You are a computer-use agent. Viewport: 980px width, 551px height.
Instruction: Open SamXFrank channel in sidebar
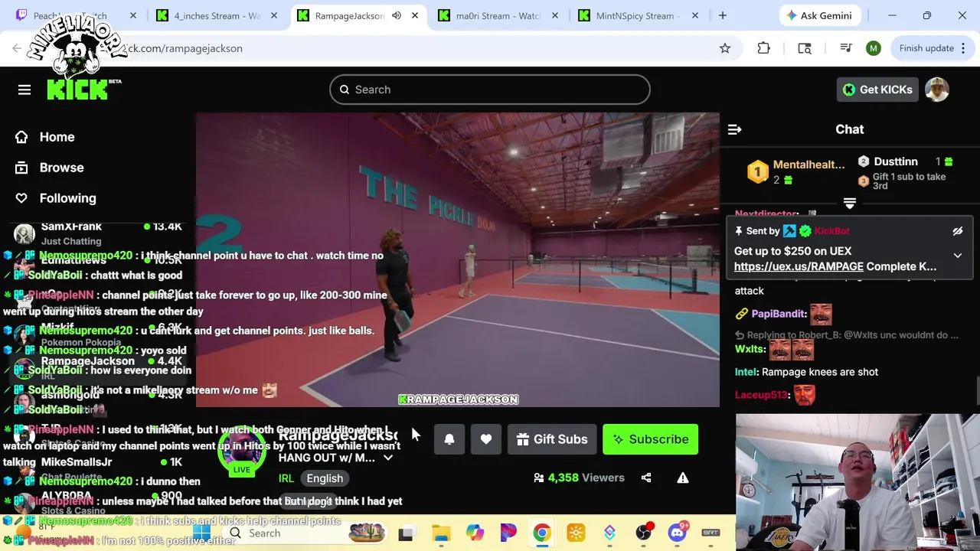coord(98,233)
